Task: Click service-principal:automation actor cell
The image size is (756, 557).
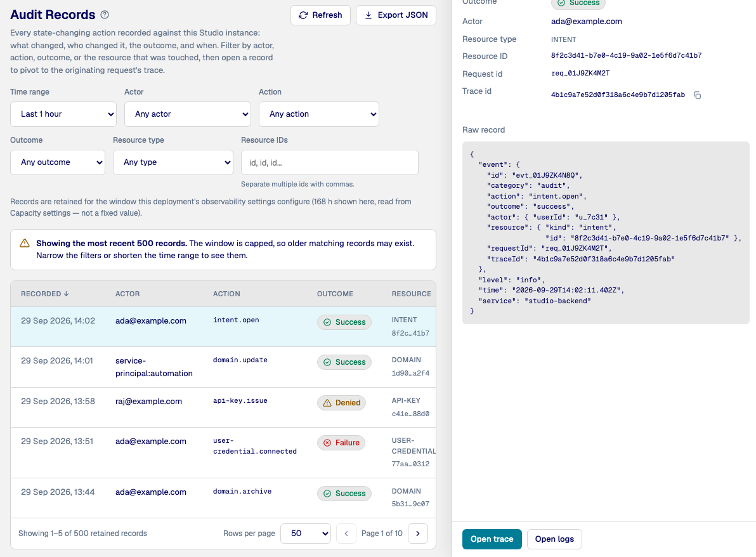Action: coord(154,367)
